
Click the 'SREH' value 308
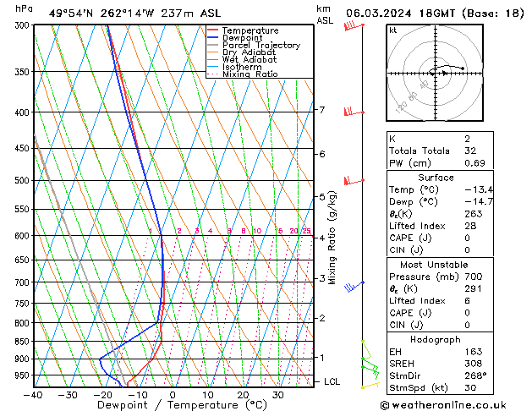point(474,364)
